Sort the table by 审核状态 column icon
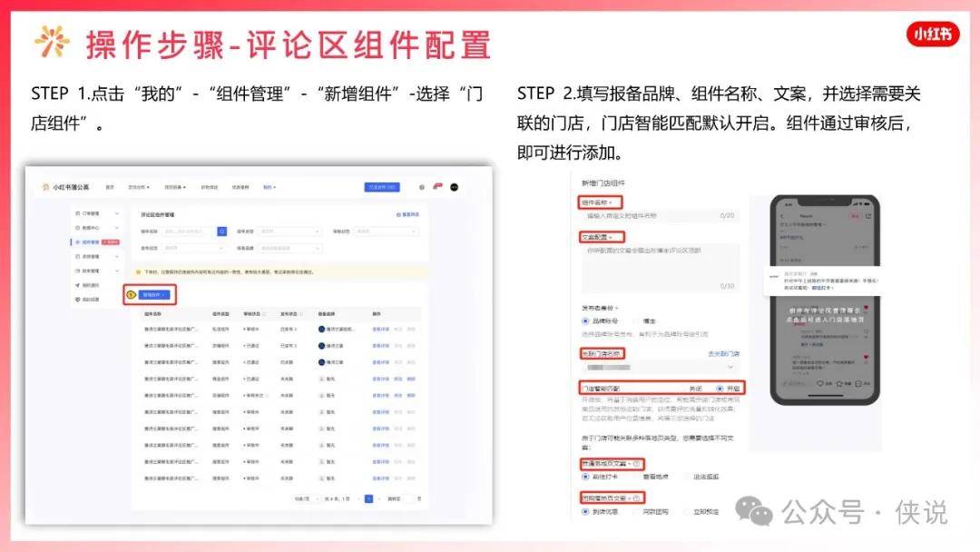 point(264,314)
